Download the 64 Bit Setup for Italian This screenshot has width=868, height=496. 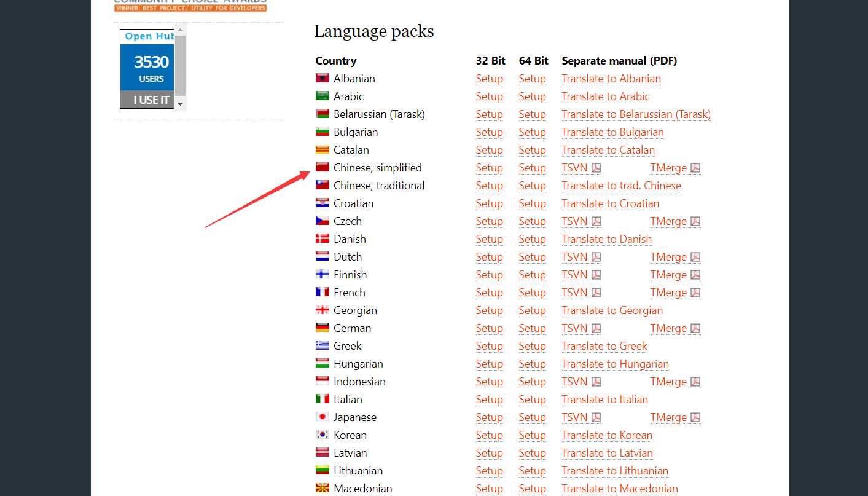532,400
